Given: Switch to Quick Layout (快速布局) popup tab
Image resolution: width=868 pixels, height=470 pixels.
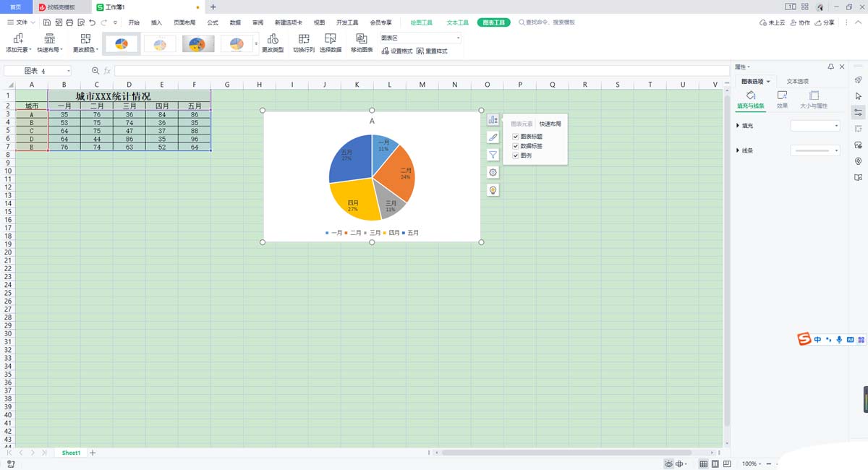Looking at the screenshot, I should click(550, 124).
